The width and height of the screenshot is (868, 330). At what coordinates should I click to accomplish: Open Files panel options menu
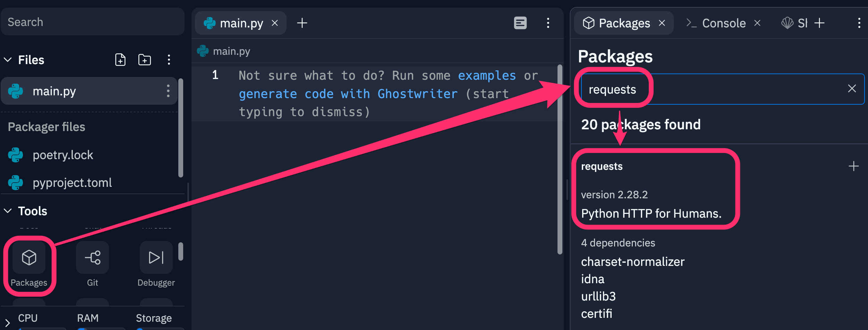169,60
